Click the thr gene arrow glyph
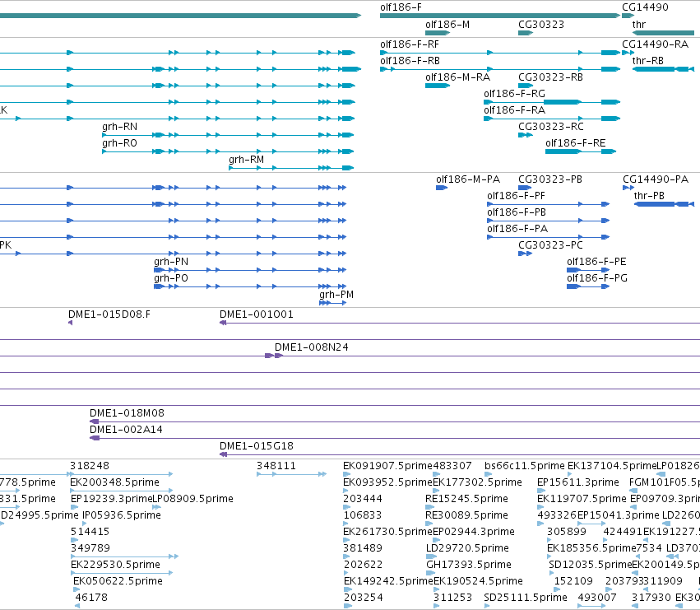The height and width of the screenshot is (610, 700). tap(663, 33)
